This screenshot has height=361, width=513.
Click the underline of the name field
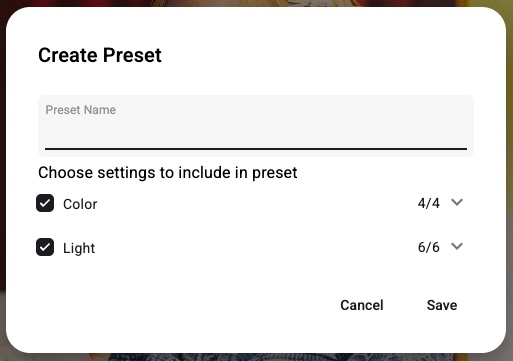click(256, 149)
